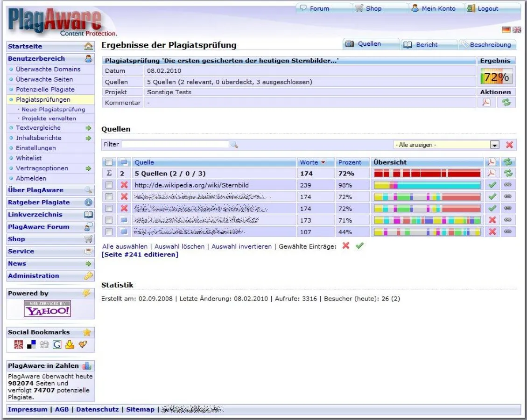Click the Yahoo web services logo

click(48, 308)
